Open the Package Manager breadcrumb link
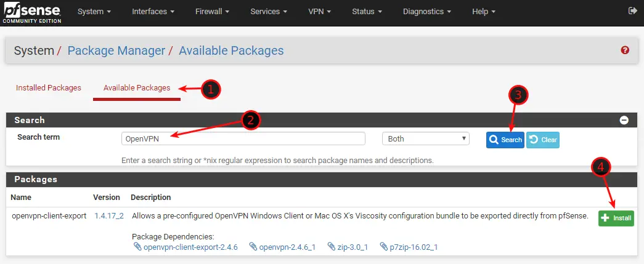The image size is (644, 264). coord(116,50)
